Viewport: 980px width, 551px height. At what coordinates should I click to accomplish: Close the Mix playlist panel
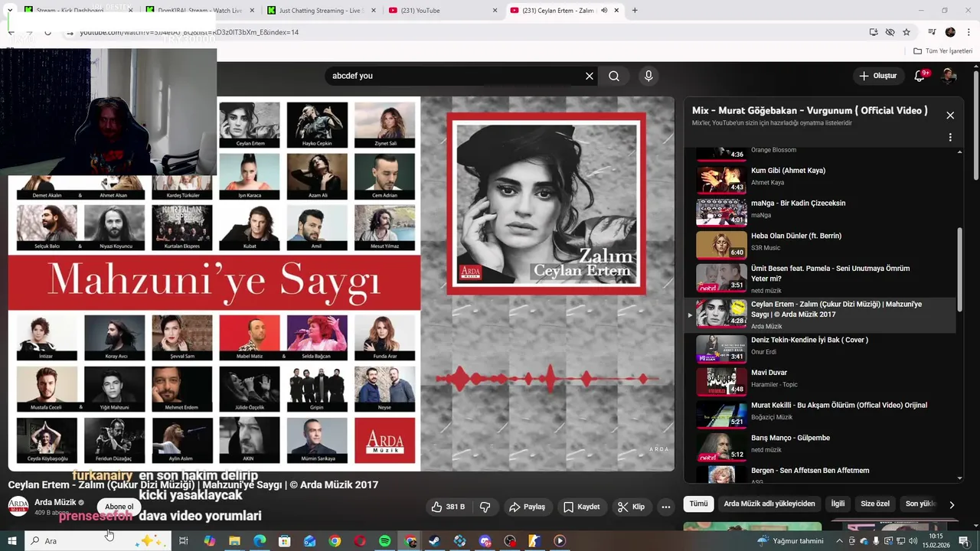[950, 115]
